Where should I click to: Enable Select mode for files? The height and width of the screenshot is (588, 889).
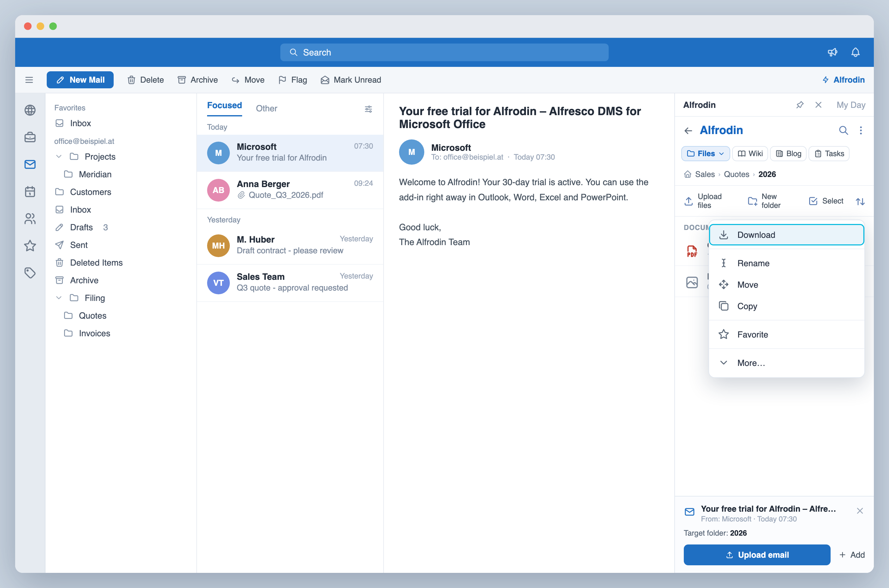pyautogui.click(x=826, y=201)
